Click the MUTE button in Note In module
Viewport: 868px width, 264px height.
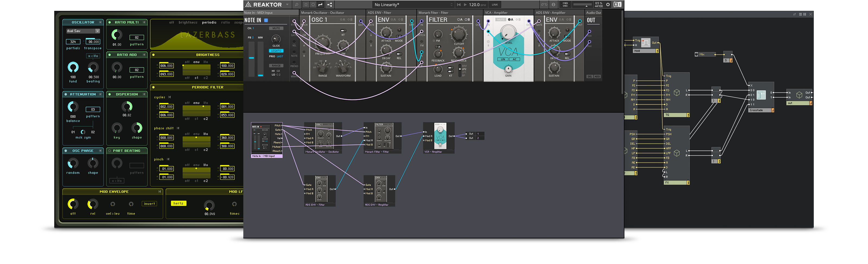(x=276, y=28)
